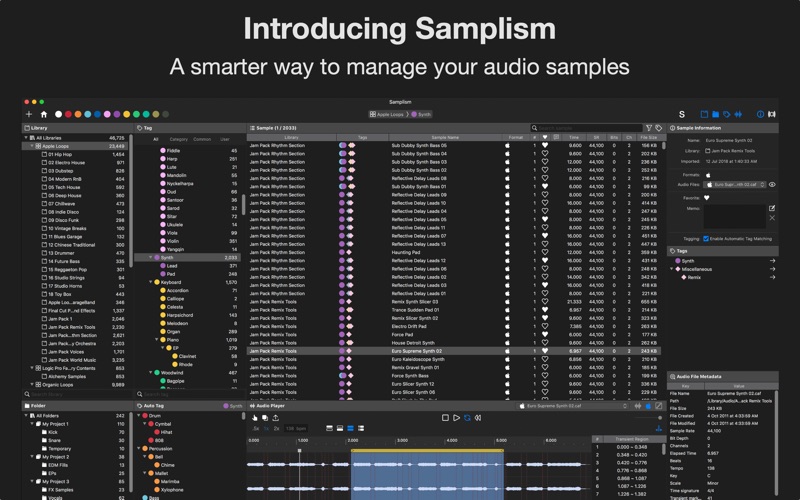Viewport: 800px width, 500px height.
Task: Toggle the Library panel toolbar icon
Action: click(704, 114)
